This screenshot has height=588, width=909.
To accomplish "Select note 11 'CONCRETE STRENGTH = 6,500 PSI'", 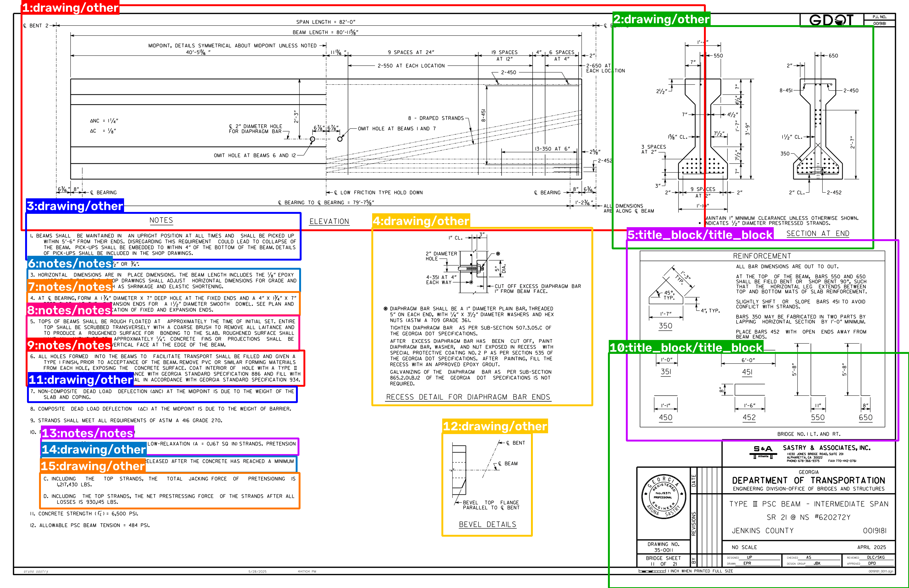I will point(84,513).
